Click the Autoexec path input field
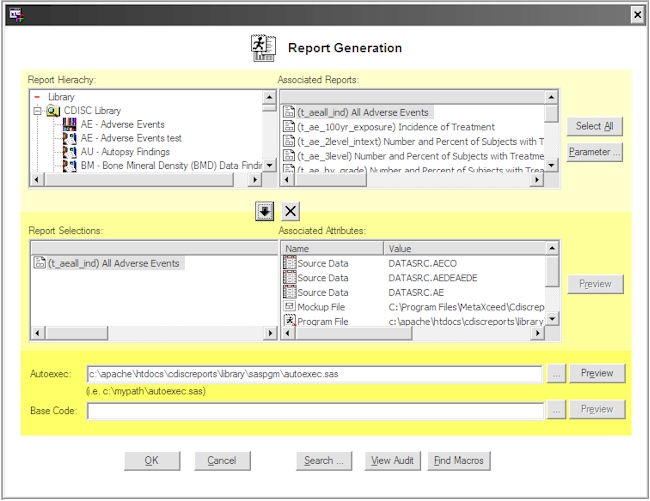 coord(315,374)
